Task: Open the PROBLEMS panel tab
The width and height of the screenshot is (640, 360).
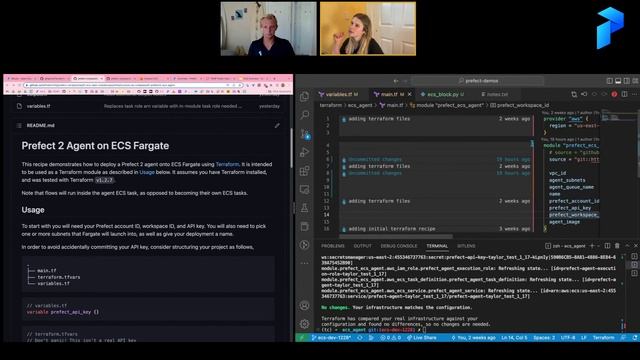Action: [333, 246]
